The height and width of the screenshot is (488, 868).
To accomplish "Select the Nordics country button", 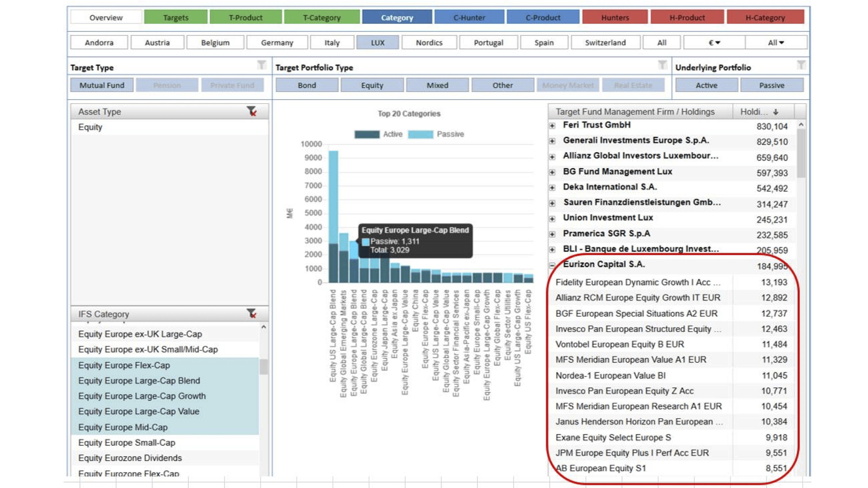I will (429, 43).
